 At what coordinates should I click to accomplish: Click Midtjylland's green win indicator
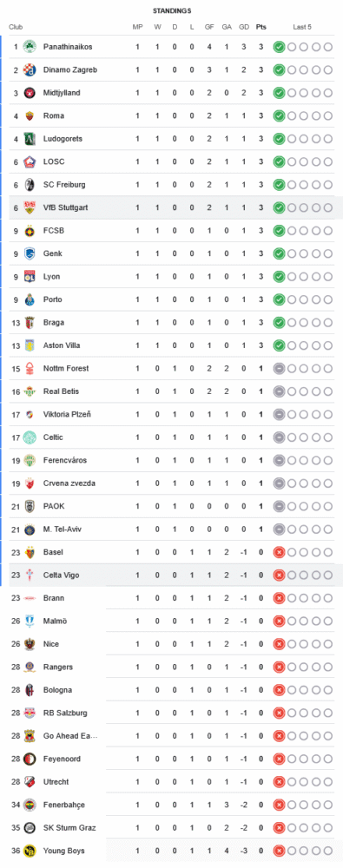279,93
